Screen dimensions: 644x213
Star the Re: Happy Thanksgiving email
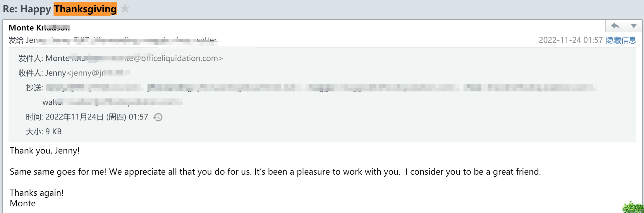[125, 8]
